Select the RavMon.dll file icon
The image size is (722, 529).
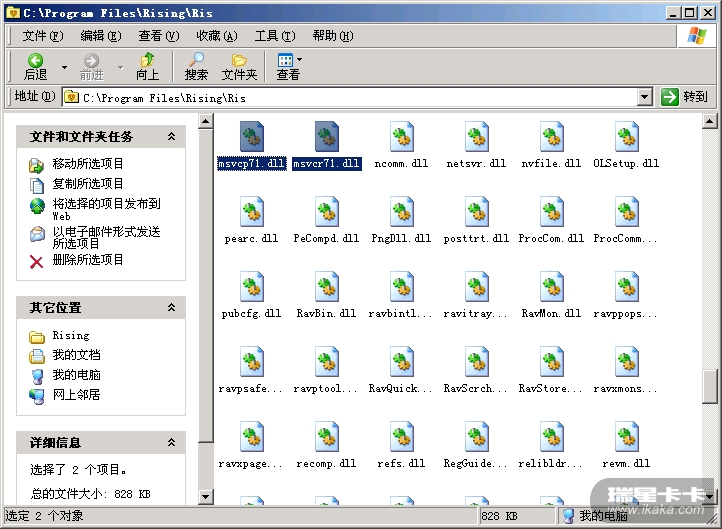552,287
